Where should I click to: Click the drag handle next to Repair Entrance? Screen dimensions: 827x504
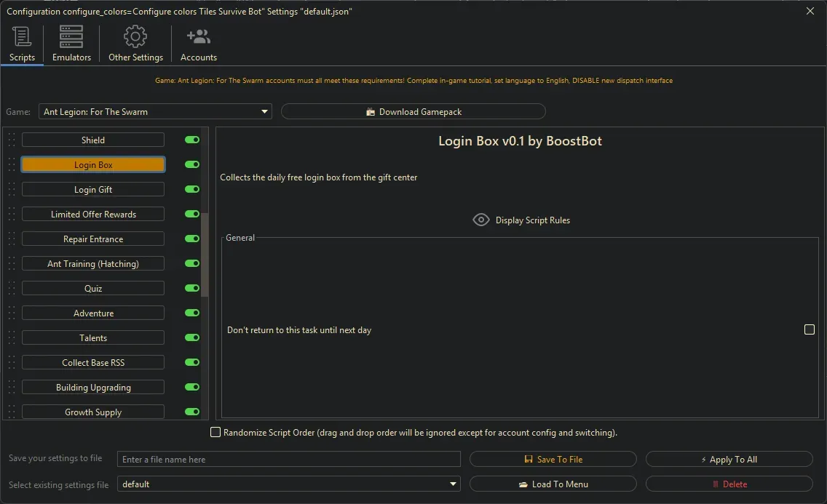(12, 239)
